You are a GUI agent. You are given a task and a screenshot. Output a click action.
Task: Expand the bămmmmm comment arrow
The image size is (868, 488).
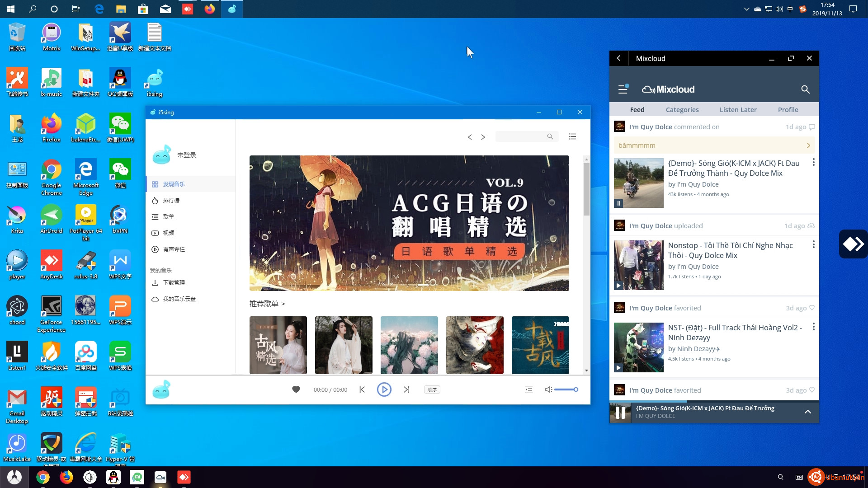click(x=808, y=145)
